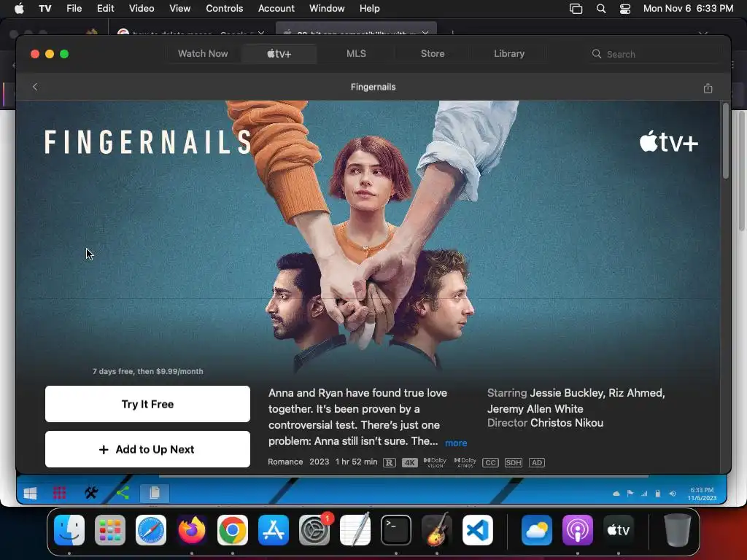Viewport: 747px width, 560px height.
Task: Open System Settings with the badge
Action: 314,530
